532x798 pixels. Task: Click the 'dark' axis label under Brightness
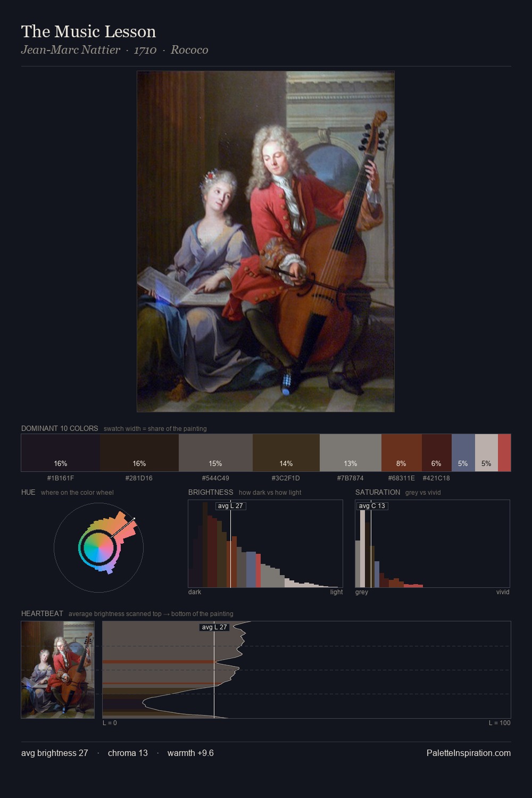coord(195,592)
